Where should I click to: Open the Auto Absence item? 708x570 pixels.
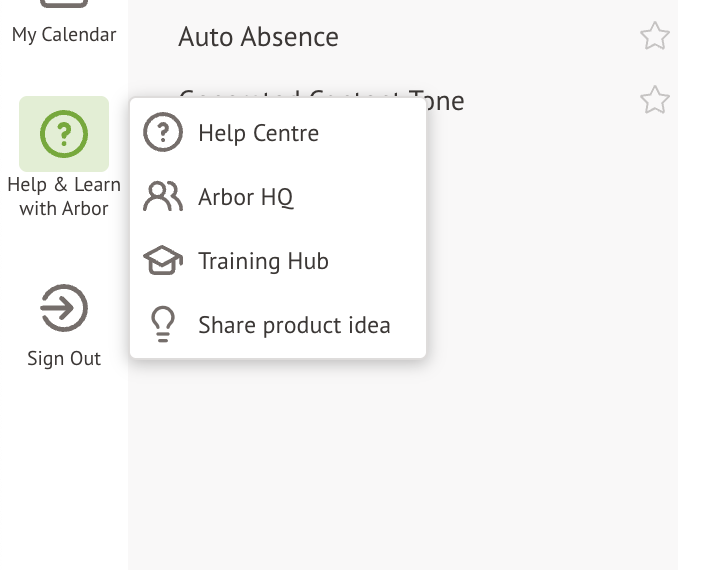click(258, 37)
